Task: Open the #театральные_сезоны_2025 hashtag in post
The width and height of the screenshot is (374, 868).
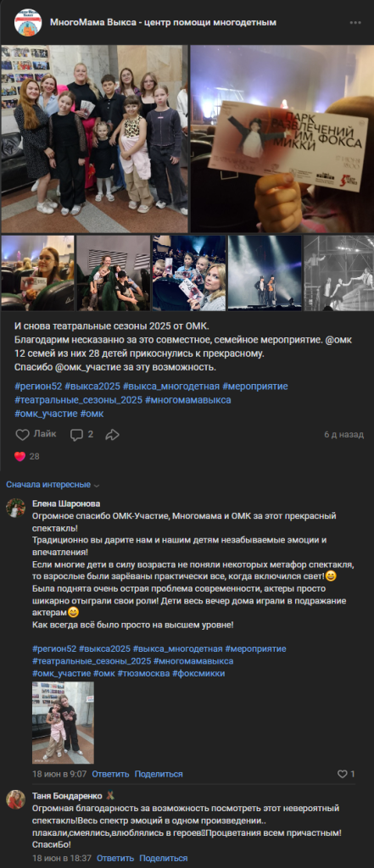Action: click(x=79, y=400)
